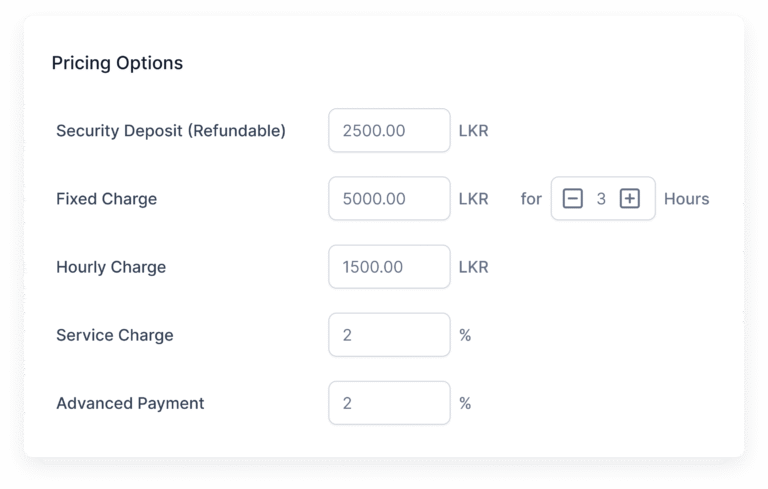
Task: Select the Fixed Charge label text
Action: pyautogui.click(x=106, y=199)
